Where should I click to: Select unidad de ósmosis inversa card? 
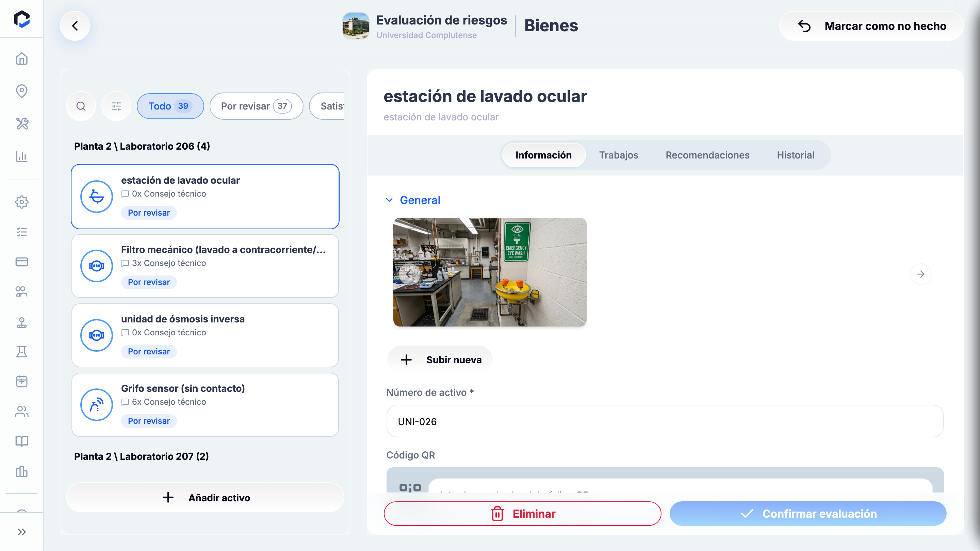tap(206, 335)
